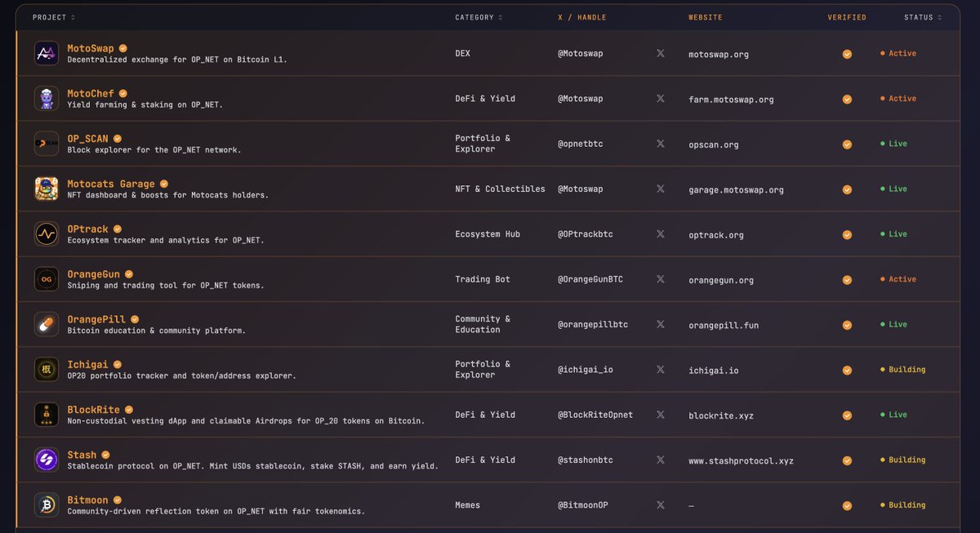Open X icon in MotoChef row

(661, 98)
